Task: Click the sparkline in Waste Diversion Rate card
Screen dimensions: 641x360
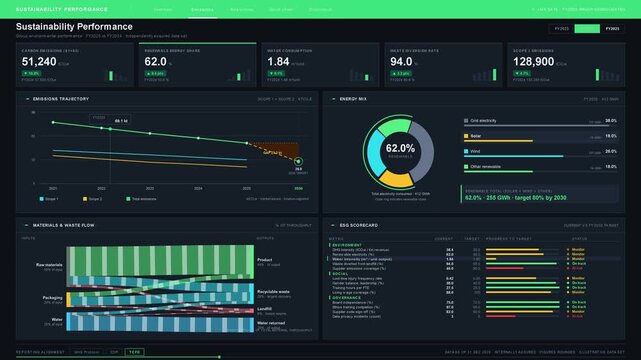Action: point(485,75)
